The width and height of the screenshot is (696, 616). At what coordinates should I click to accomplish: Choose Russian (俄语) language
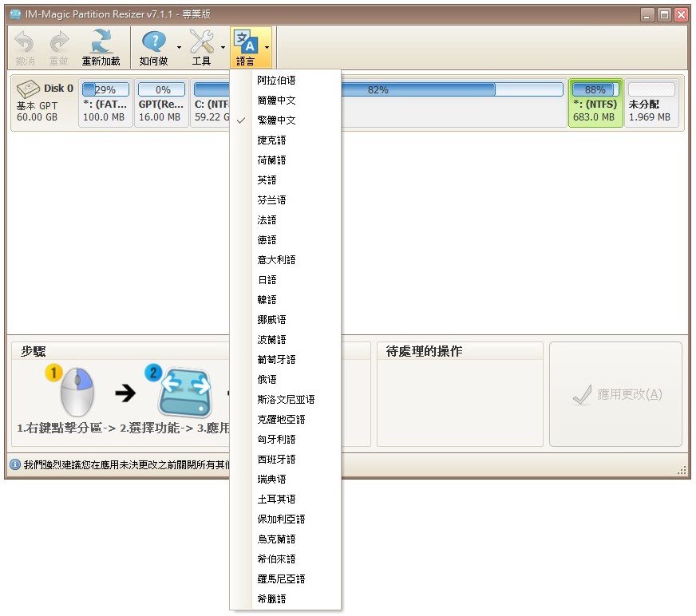point(286,380)
